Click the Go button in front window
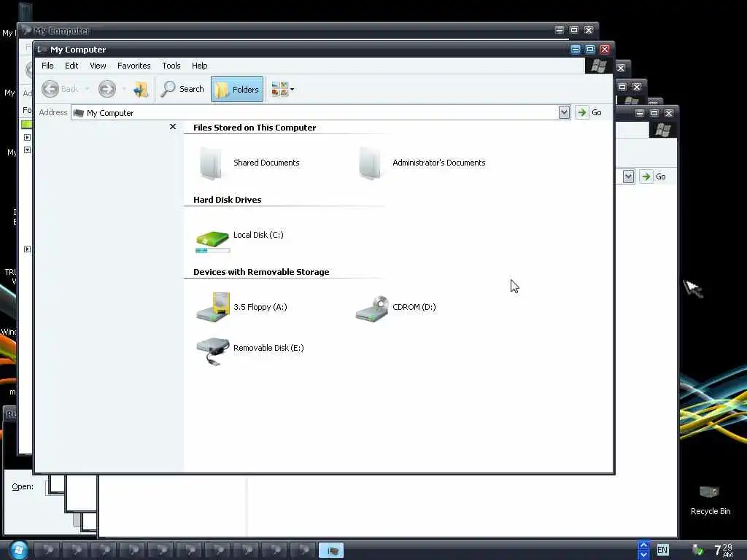The image size is (747, 560). pos(589,112)
